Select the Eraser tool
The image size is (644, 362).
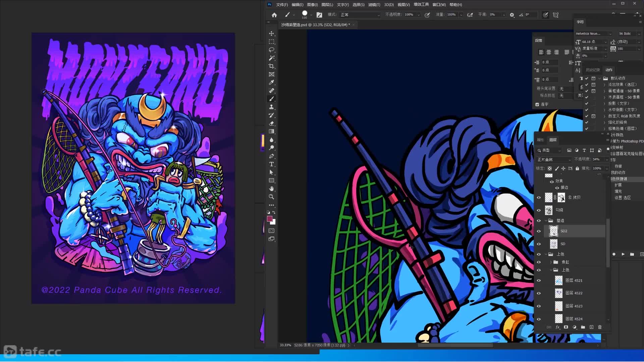click(x=272, y=123)
